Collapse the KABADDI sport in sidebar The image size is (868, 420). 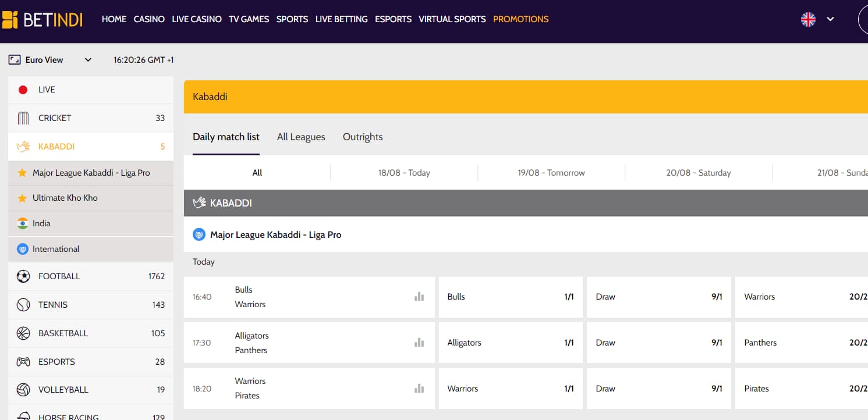pyautogui.click(x=91, y=147)
